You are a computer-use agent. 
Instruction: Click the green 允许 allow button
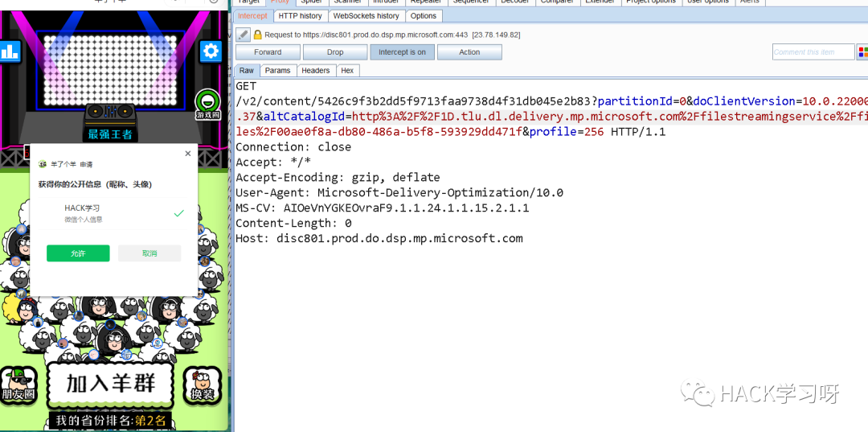[x=78, y=253]
